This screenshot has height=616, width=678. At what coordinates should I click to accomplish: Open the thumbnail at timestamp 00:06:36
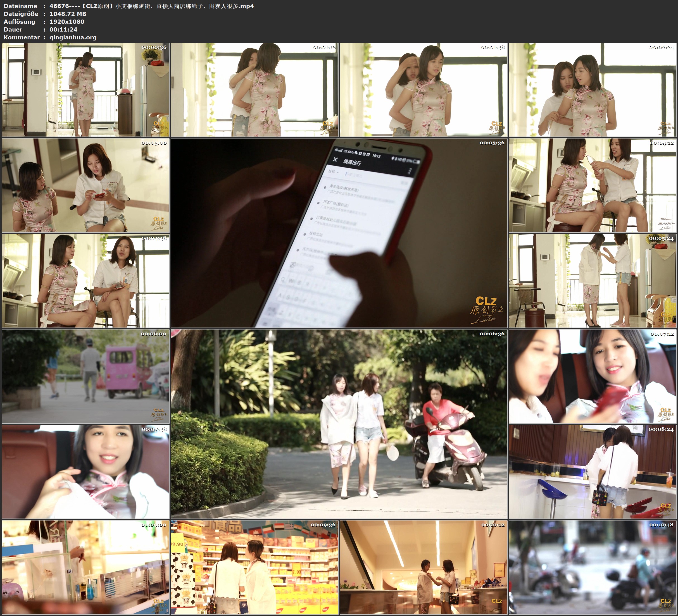[x=339, y=424]
